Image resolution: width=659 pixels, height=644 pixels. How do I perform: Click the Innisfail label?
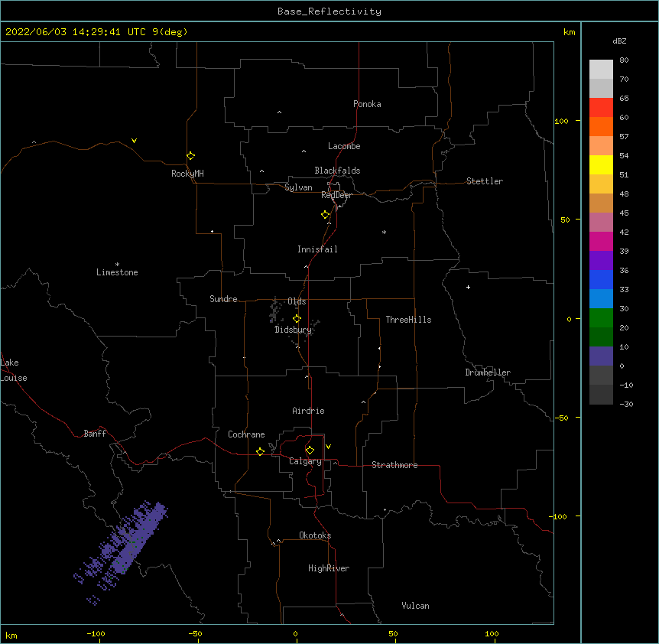point(317,249)
